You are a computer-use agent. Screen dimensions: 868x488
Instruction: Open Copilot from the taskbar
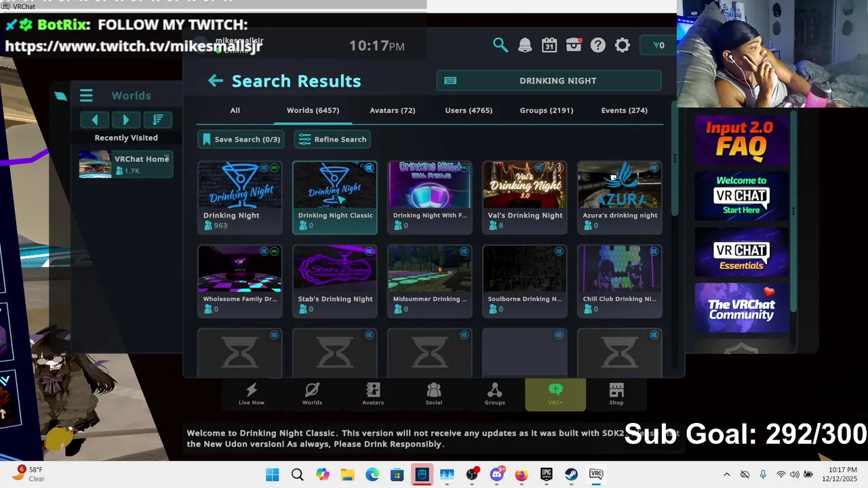[323, 474]
